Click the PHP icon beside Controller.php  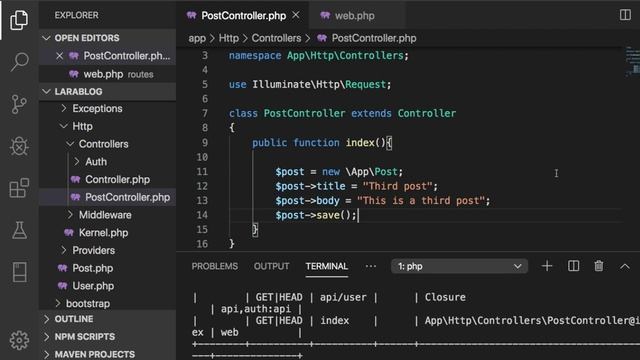pos(75,180)
